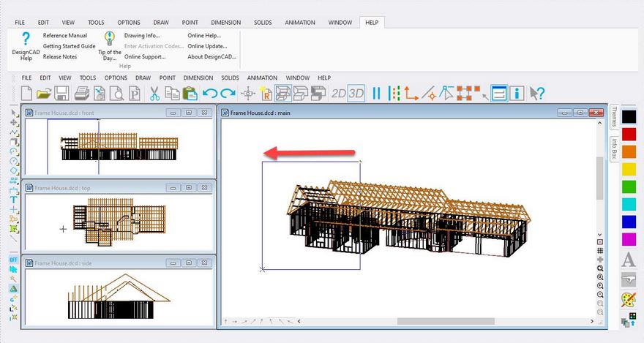644x343 pixels.
Task: Open the Tip of the Day lightbulb
Action: tap(110, 39)
